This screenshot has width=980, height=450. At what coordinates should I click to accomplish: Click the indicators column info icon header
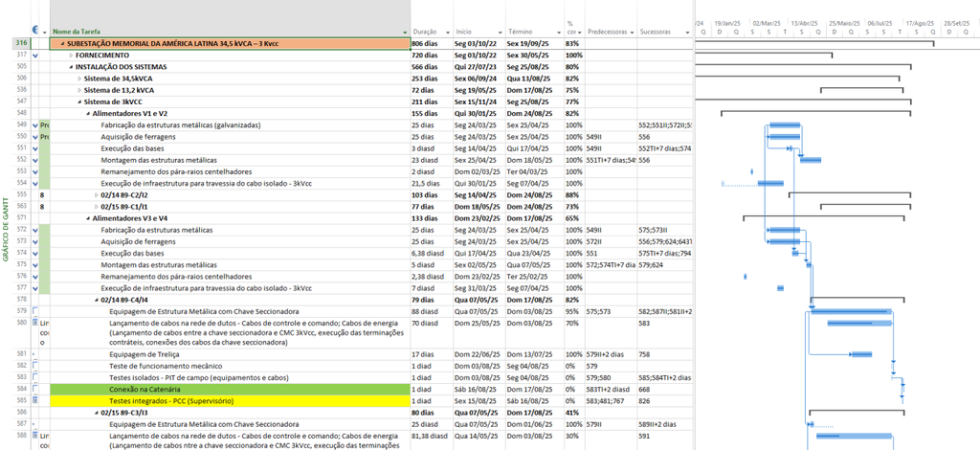point(35,31)
